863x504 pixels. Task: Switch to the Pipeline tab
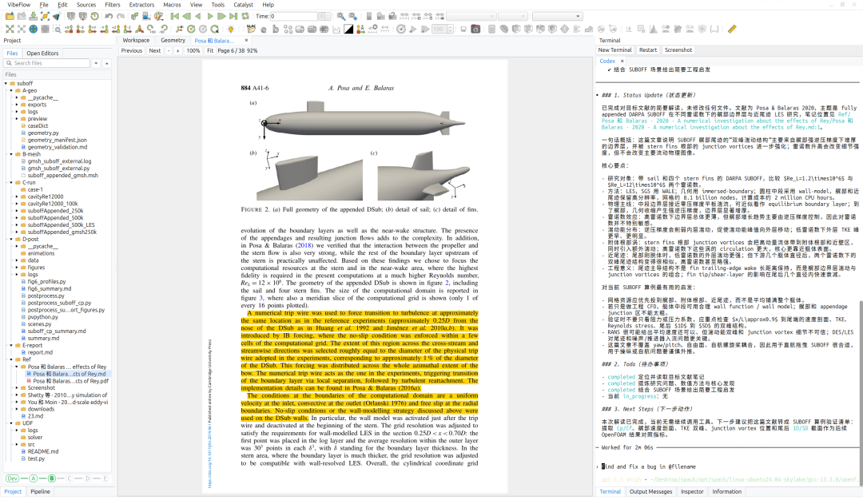pos(40,492)
